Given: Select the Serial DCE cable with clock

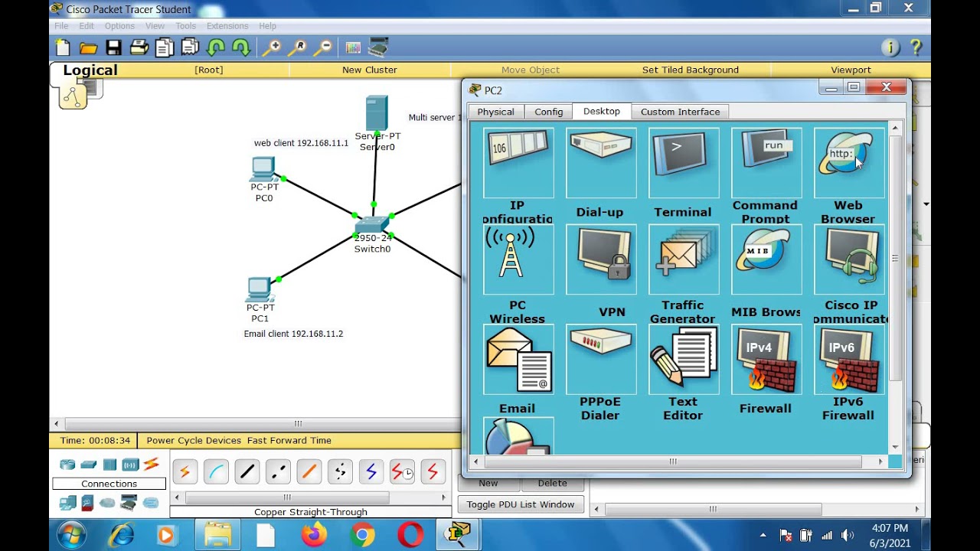Looking at the screenshot, I should 402,472.
